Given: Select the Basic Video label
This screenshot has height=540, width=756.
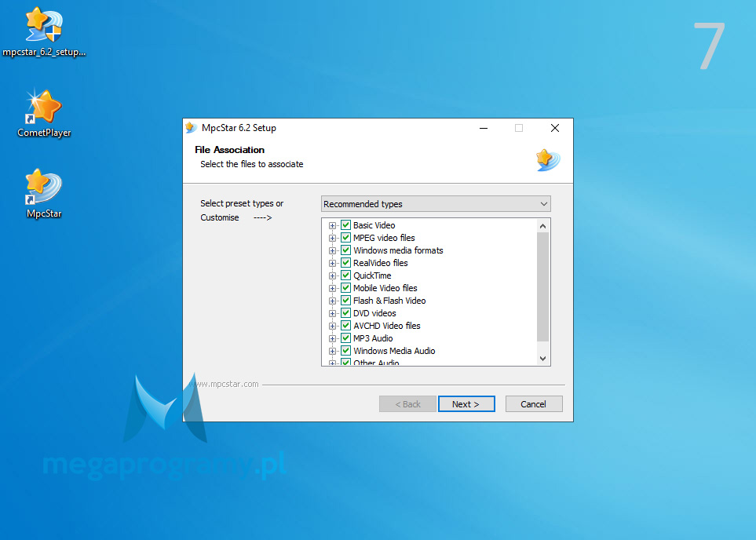Looking at the screenshot, I should click(374, 225).
